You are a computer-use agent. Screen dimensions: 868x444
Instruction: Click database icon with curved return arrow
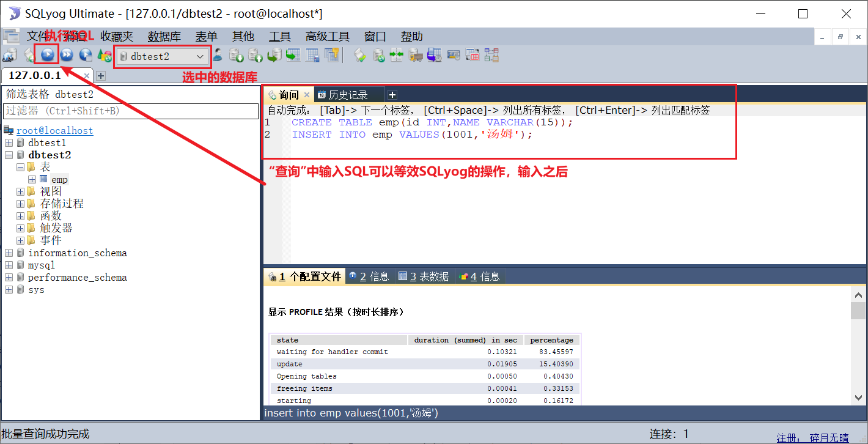click(x=274, y=56)
